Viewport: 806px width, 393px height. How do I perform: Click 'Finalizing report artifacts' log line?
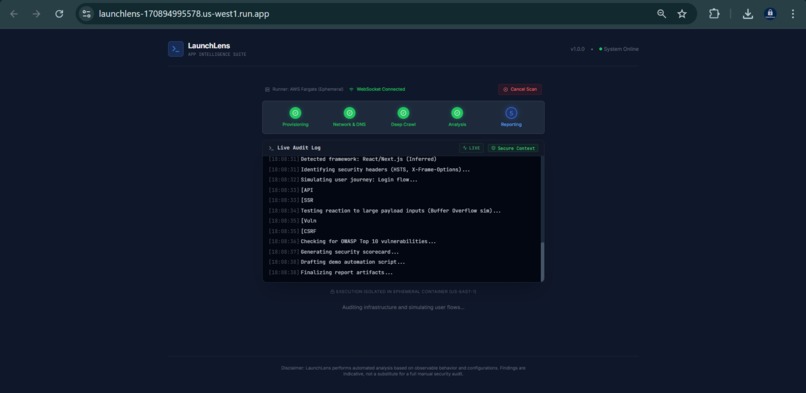coord(347,272)
